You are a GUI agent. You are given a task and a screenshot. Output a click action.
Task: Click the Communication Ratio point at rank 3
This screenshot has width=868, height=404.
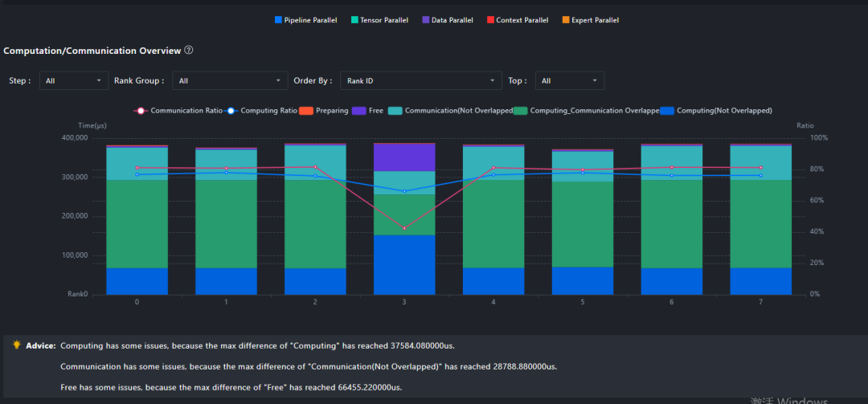click(404, 228)
